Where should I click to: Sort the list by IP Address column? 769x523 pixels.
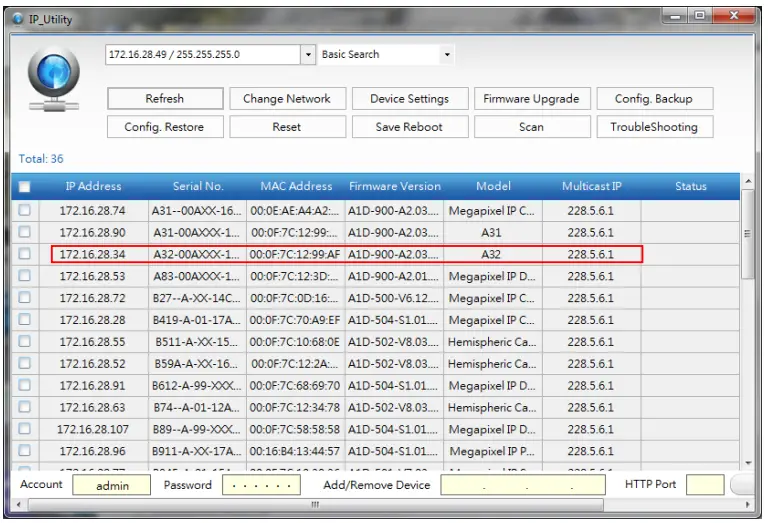93,187
